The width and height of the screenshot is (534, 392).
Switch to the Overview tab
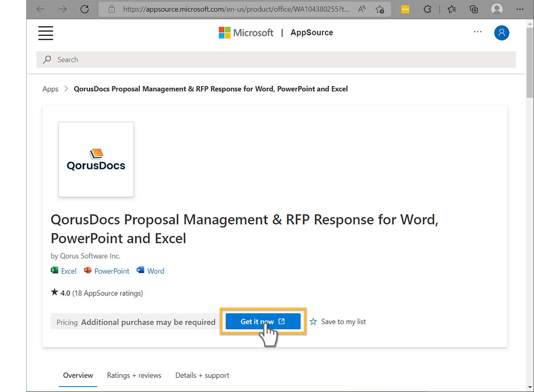click(x=78, y=375)
